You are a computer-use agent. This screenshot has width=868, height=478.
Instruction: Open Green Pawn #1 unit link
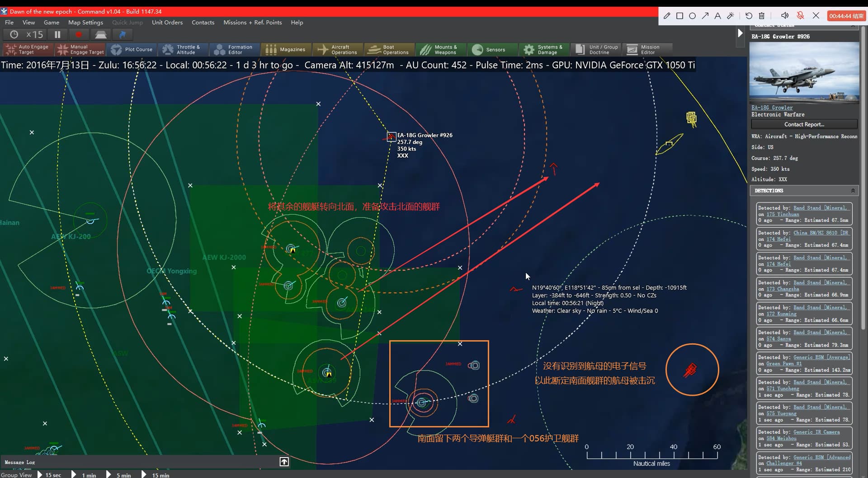coord(784,363)
